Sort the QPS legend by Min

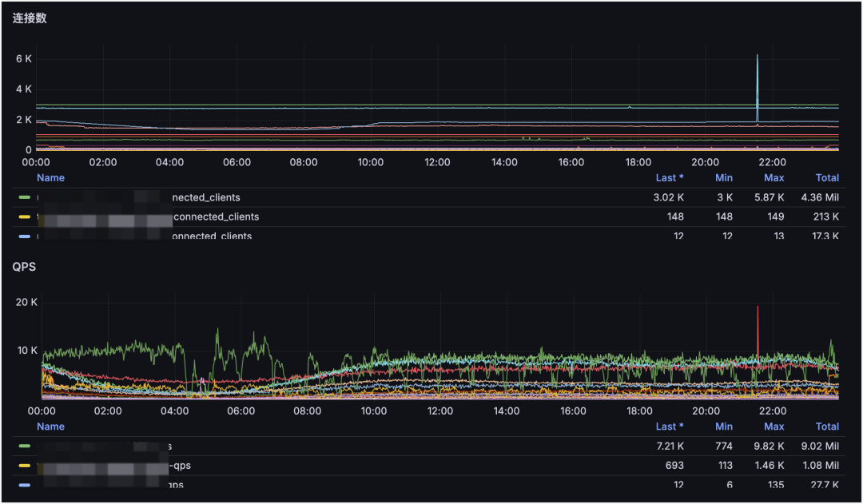724,427
